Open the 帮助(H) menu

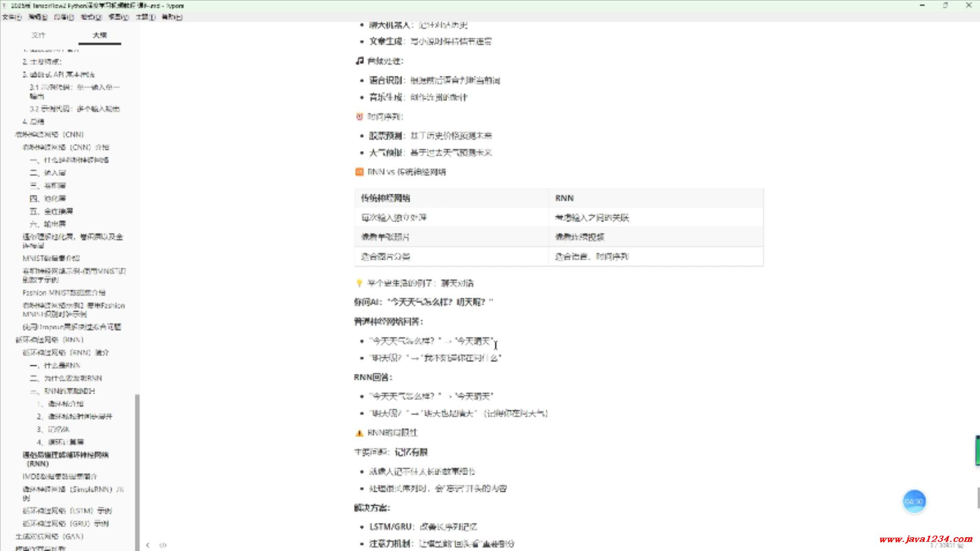171,17
